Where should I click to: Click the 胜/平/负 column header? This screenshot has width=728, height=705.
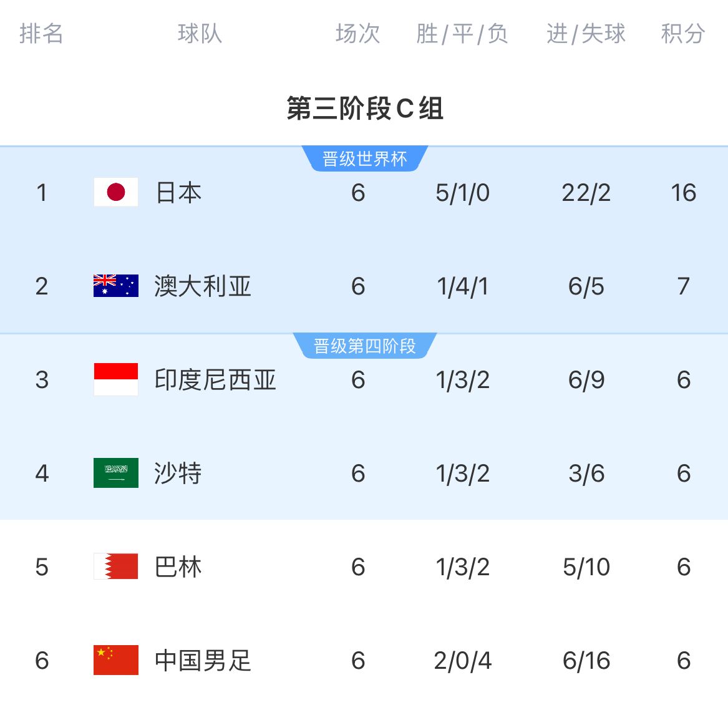462,34
